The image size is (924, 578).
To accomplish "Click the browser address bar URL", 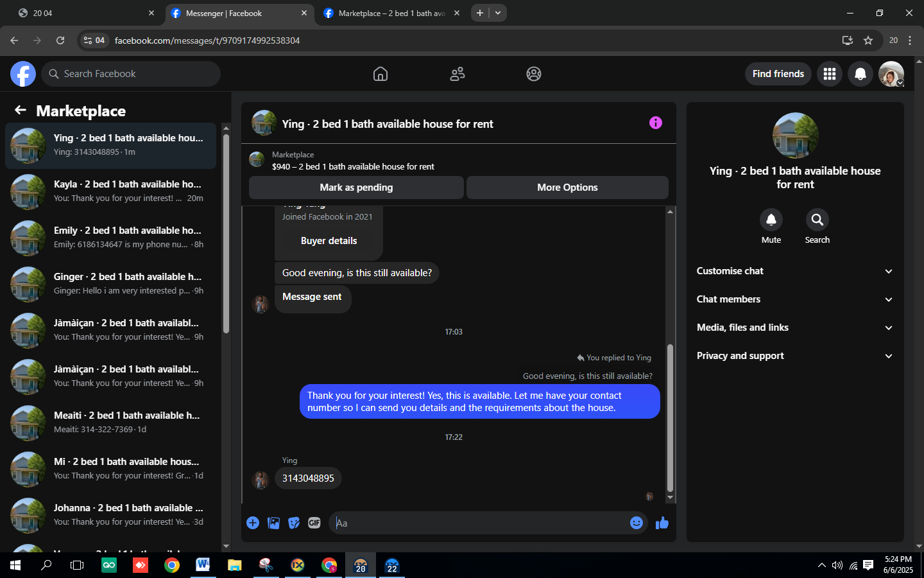I will point(207,40).
